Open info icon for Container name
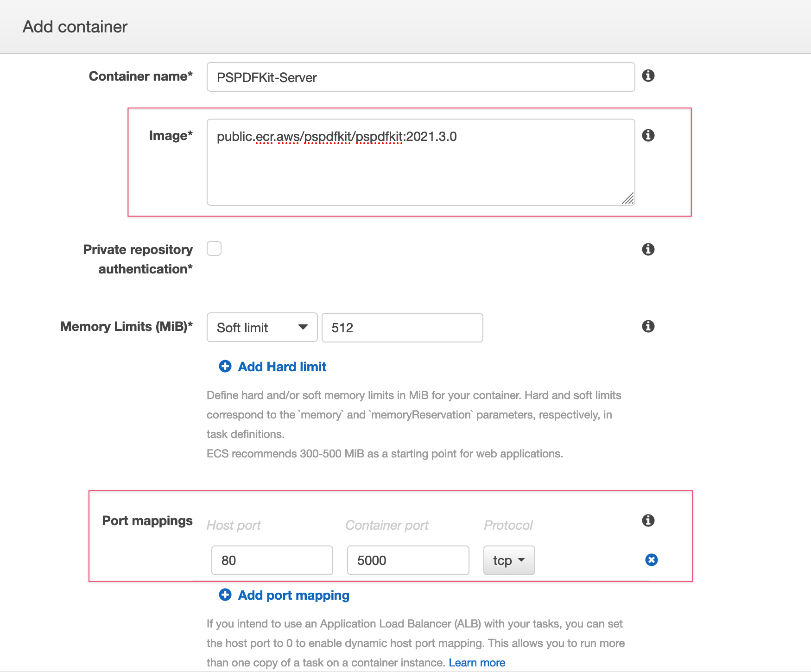 (648, 76)
